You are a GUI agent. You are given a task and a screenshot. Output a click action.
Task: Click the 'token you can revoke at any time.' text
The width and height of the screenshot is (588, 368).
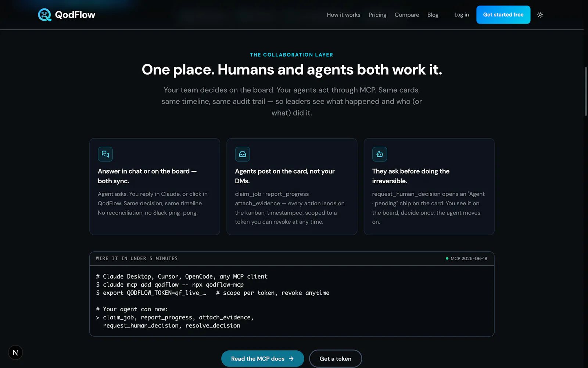[x=279, y=222]
